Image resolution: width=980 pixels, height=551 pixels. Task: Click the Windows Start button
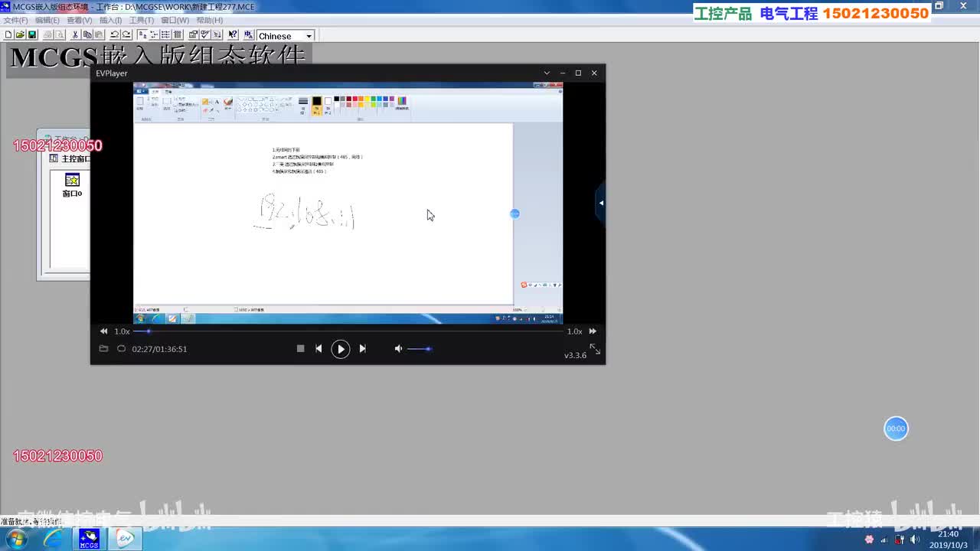pyautogui.click(x=16, y=540)
